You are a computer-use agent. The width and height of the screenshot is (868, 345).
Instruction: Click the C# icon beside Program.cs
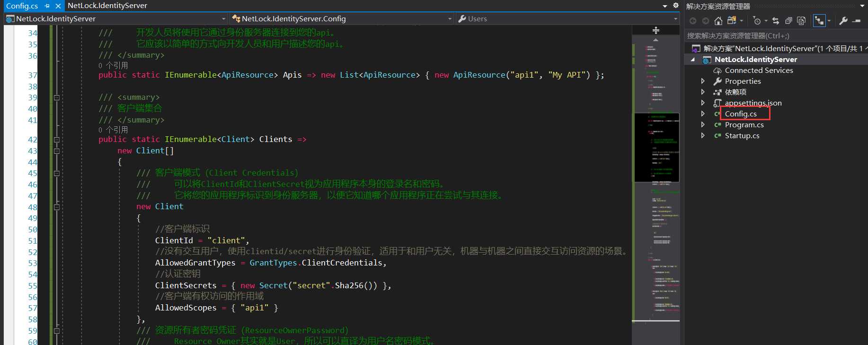[x=718, y=125]
